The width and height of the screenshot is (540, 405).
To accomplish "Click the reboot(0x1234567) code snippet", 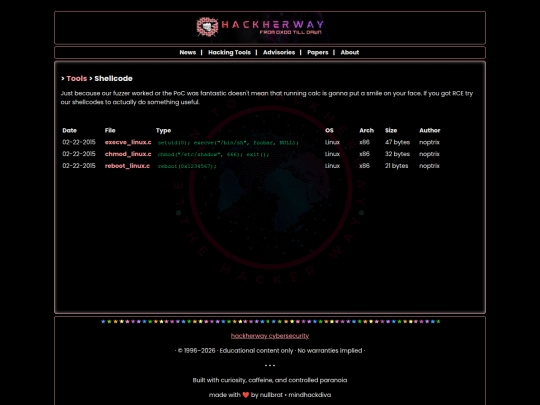I will [187, 166].
